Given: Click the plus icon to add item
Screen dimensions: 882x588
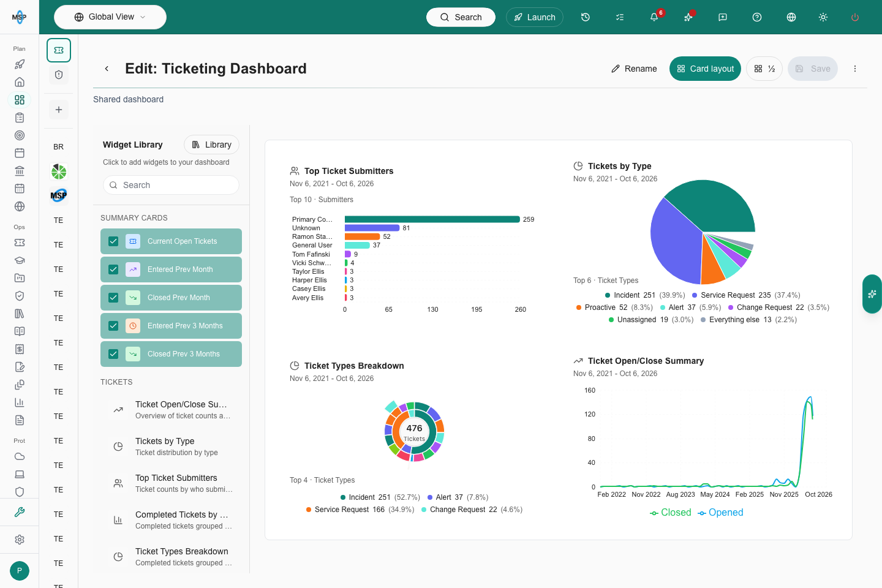Looking at the screenshot, I should 59,110.
